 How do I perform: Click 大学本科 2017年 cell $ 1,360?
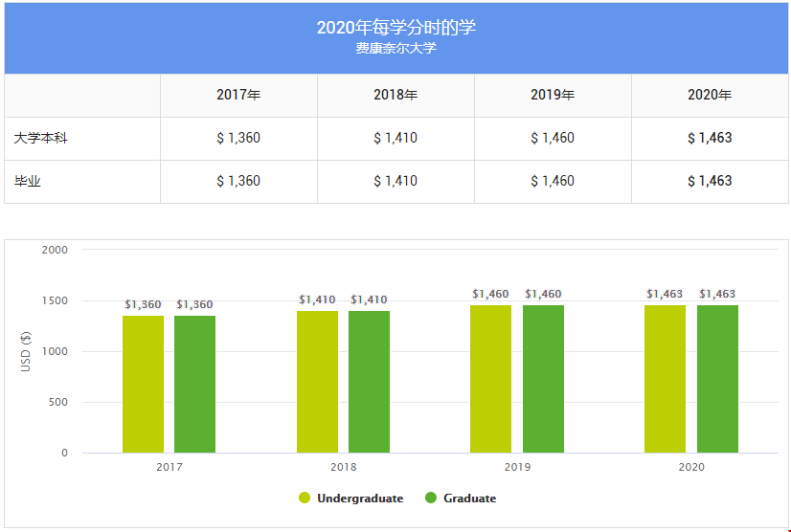tap(238, 138)
